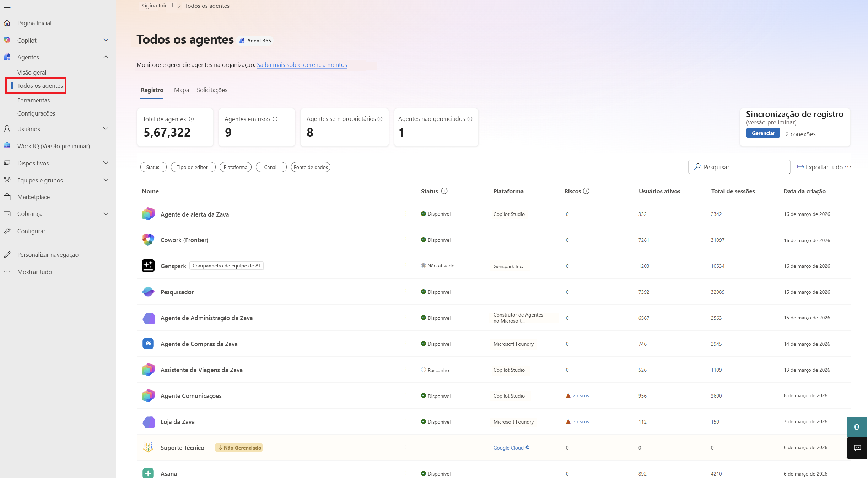Switch to the Mapa tab

182,90
